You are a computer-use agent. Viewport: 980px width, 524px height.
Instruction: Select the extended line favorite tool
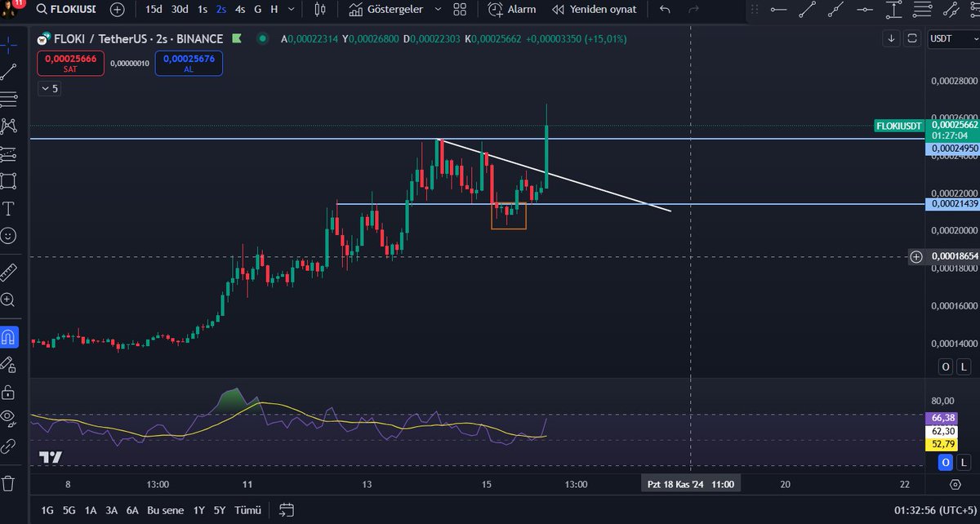tap(835, 10)
